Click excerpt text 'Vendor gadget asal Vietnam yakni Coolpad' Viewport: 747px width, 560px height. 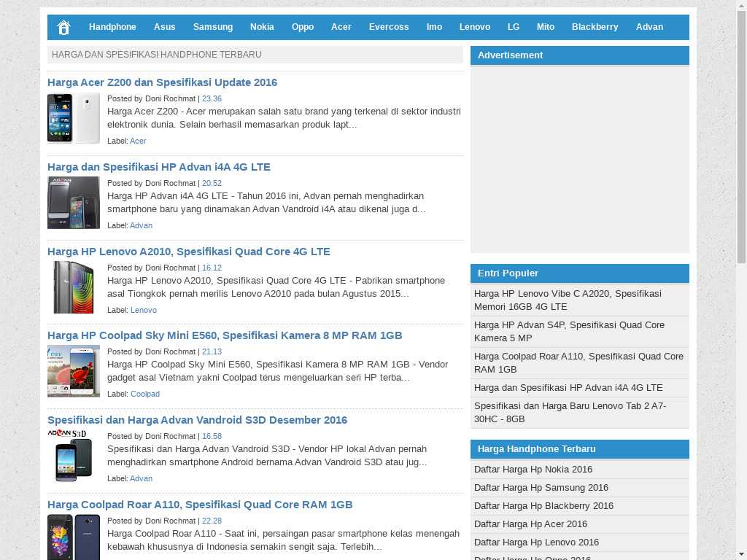277,371
